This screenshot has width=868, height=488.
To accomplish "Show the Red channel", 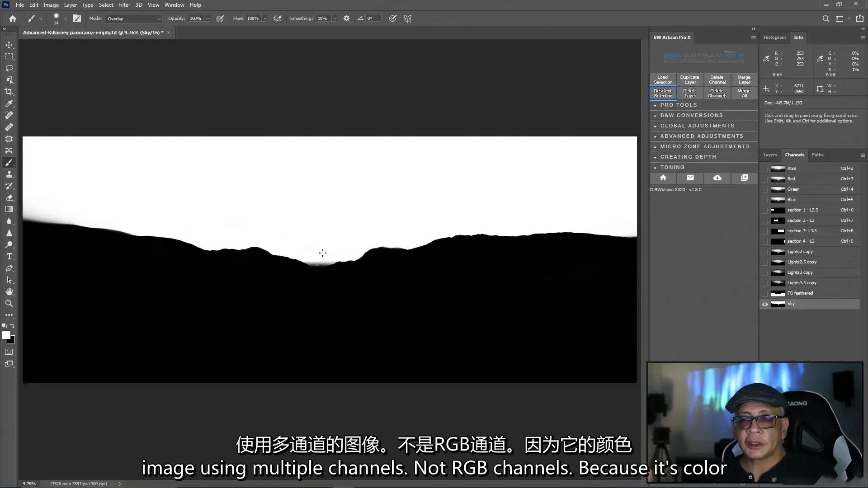I will click(x=765, y=179).
